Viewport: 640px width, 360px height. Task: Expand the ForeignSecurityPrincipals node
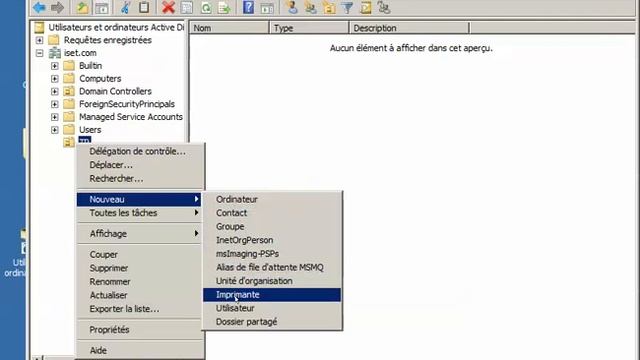(55, 104)
